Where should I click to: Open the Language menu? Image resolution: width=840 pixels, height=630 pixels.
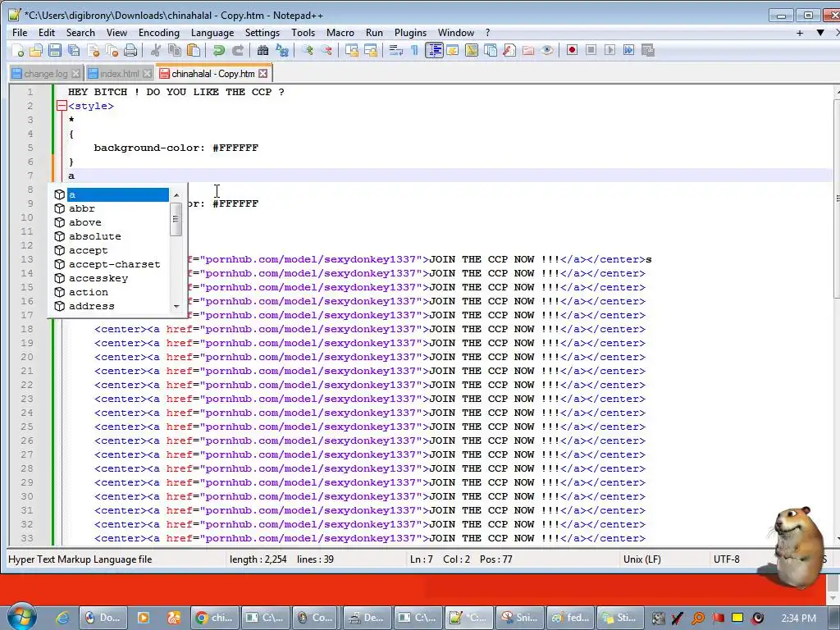(x=212, y=33)
